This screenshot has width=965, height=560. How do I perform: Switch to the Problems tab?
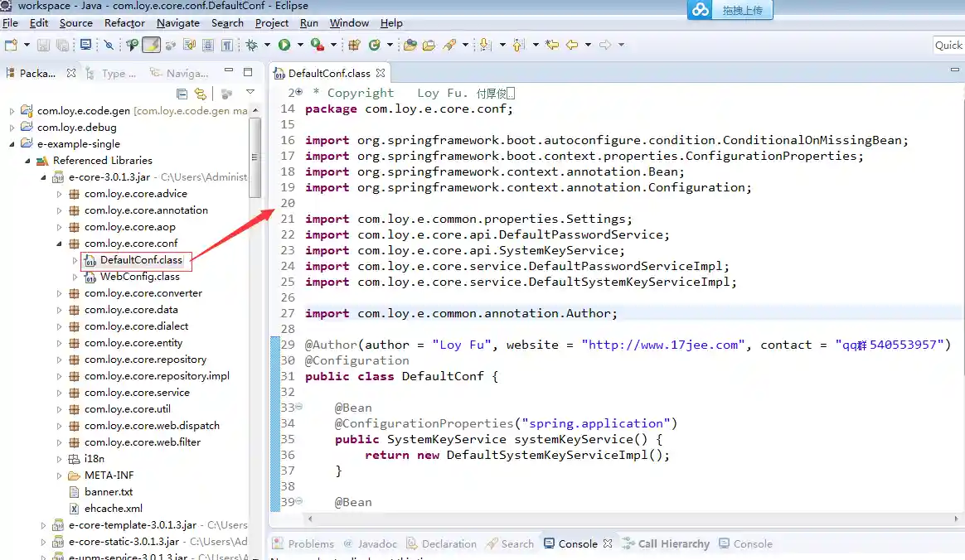point(310,544)
